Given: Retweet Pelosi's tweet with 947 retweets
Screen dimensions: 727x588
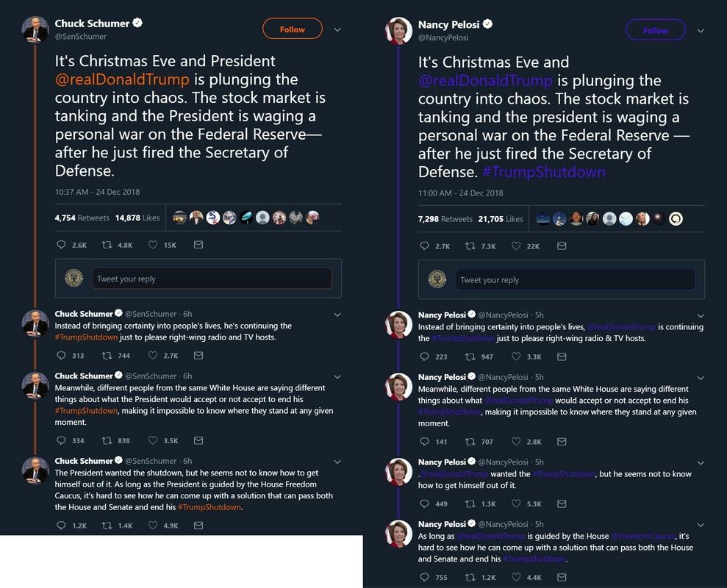Looking at the screenshot, I should 469,357.
